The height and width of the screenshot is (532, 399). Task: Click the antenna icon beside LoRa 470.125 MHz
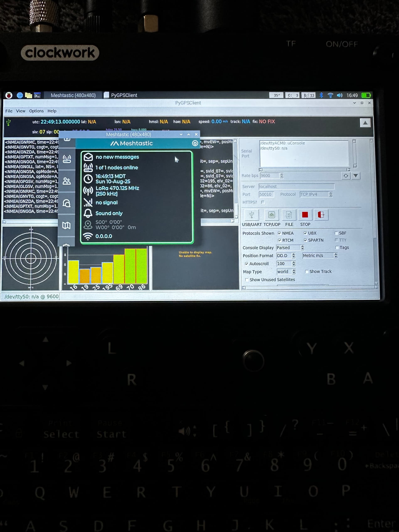coord(88,191)
